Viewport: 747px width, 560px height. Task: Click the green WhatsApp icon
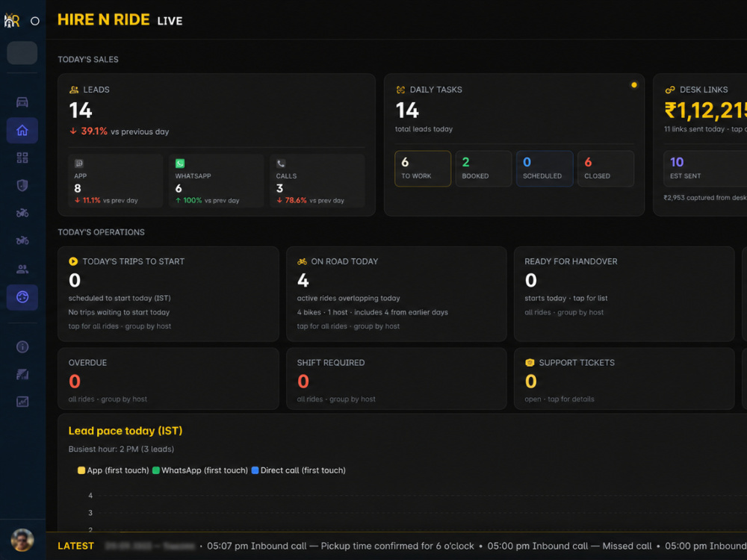click(179, 164)
